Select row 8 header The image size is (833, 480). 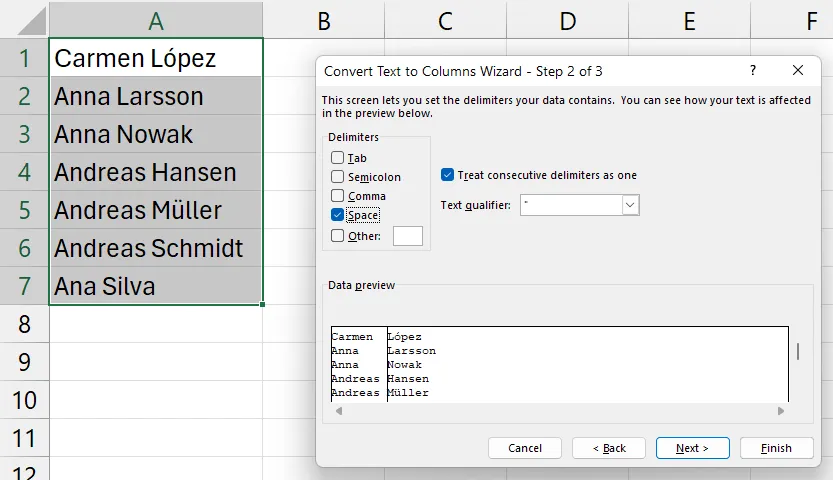click(x=24, y=324)
